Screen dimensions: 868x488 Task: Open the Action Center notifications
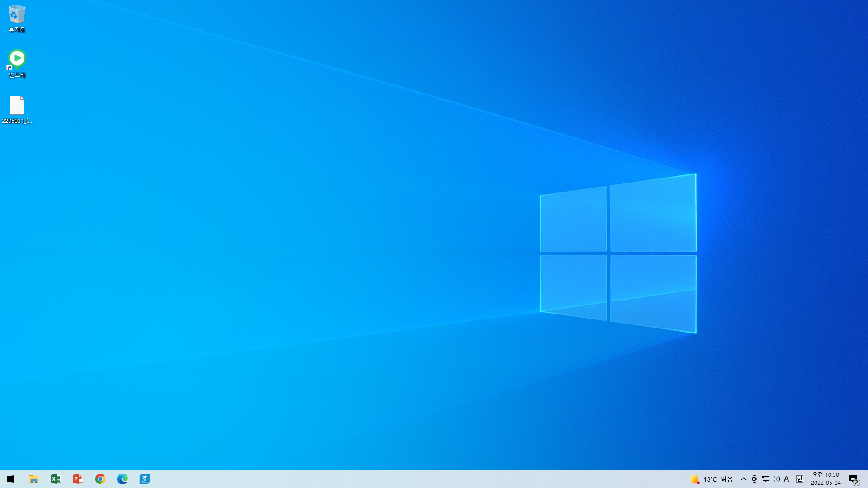854,479
